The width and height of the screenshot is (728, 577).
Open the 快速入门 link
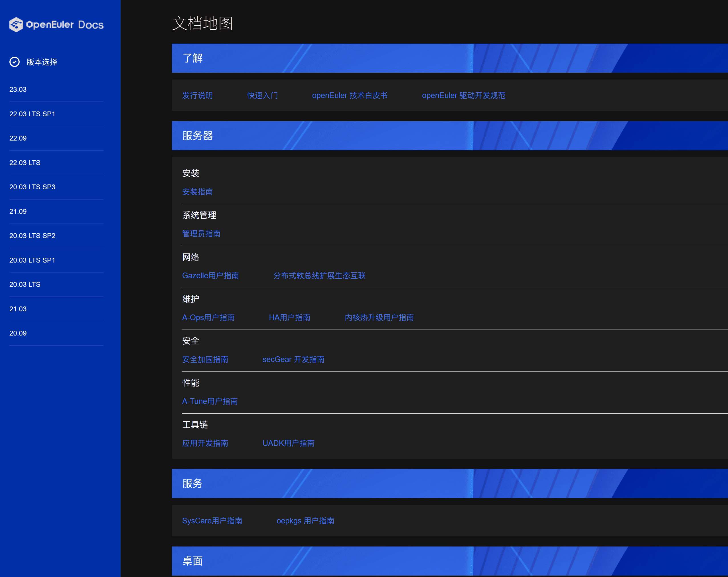pyautogui.click(x=263, y=96)
